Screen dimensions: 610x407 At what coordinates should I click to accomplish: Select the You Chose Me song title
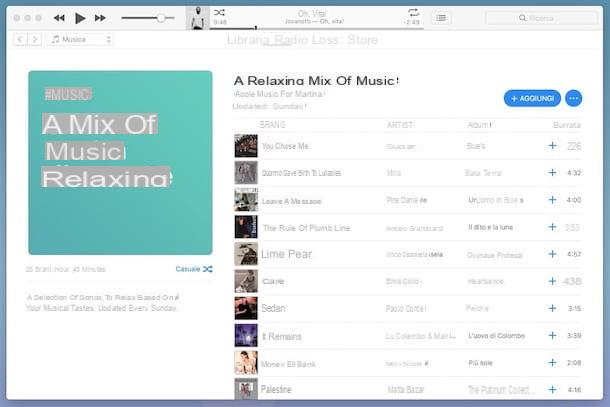click(285, 146)
